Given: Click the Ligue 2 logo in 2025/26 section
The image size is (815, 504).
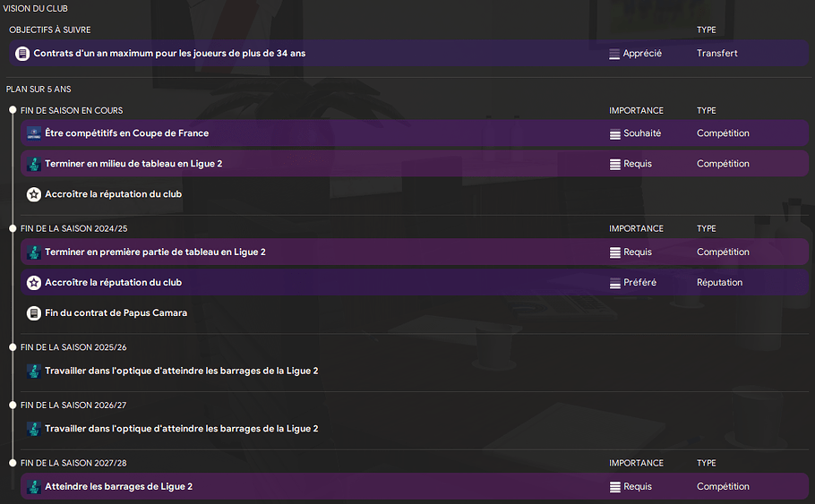Looking at the screenshot, I should click(34, 371).
